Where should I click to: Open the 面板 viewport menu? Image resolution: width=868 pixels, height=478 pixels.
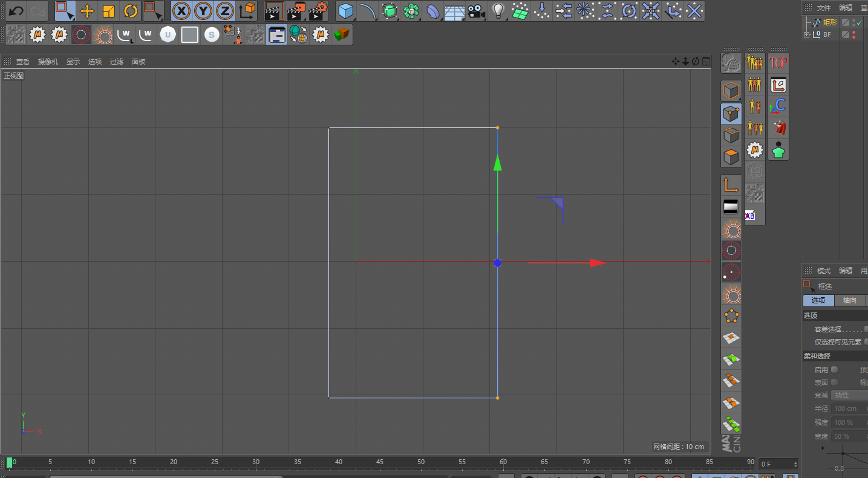139,62
